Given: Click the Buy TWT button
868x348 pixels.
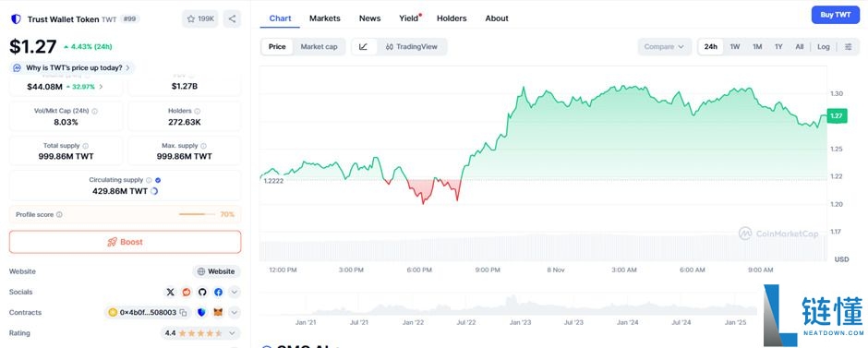Looking at the screenshot, I should [x=836, y=15].
